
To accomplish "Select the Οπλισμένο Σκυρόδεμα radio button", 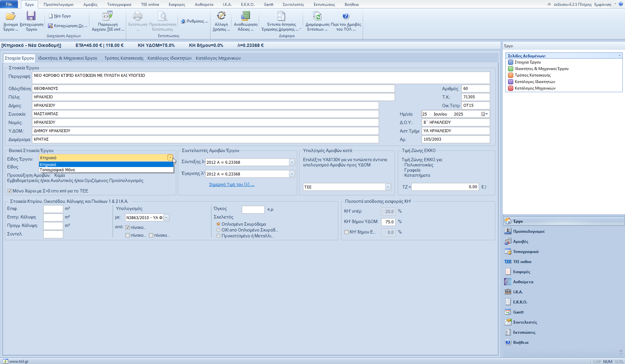I will 218,224.
